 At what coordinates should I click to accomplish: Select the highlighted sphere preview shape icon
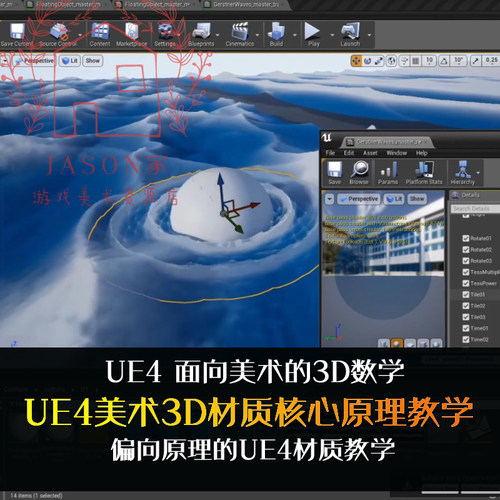[397, 343]
